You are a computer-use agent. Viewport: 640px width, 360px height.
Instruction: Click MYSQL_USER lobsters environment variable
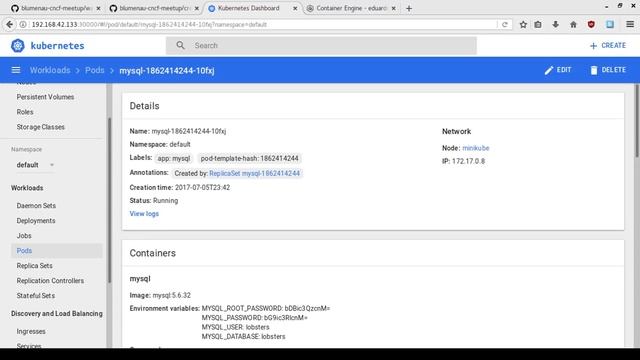(236, 327)
